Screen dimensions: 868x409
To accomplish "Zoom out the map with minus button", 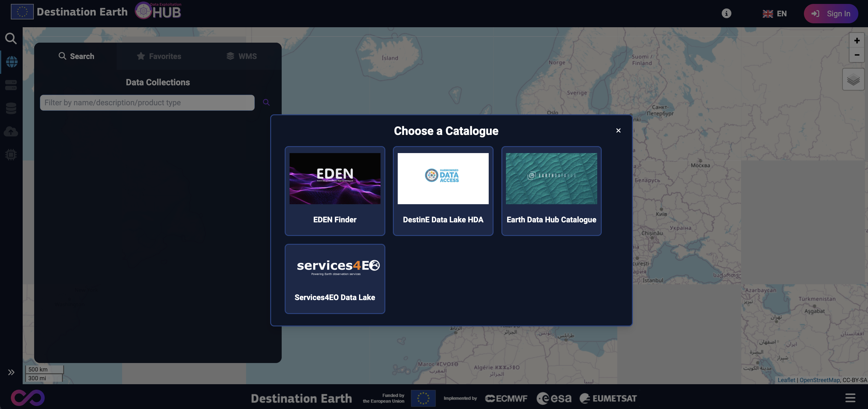I will click(x=857, y=55).
